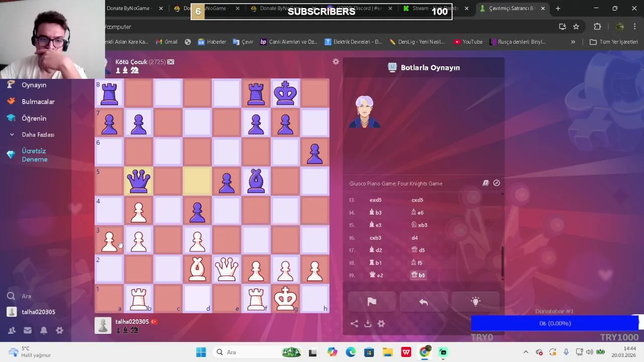This screenshot has height=362, width=644.
Task: Select move 19 queen b5 in list
Action: [418, 275]
